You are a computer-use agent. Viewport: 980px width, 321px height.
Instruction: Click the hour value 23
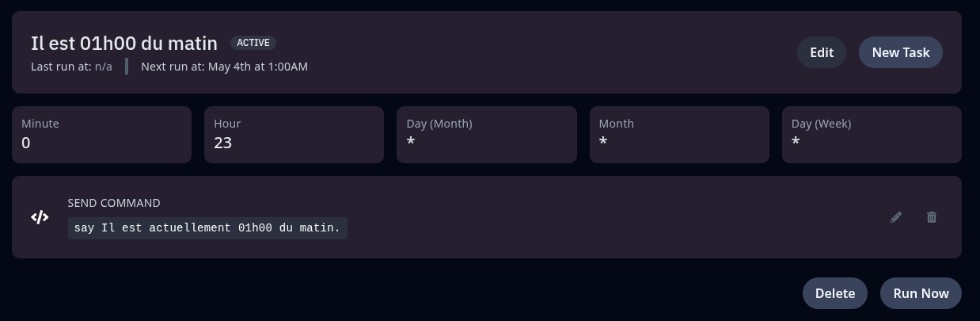pyautogui.click(x=222, y=143)
